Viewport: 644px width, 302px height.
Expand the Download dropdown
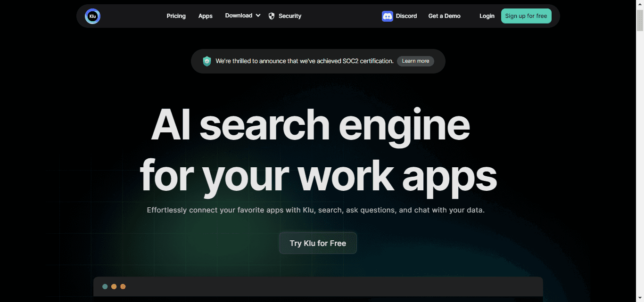[243, 16]
